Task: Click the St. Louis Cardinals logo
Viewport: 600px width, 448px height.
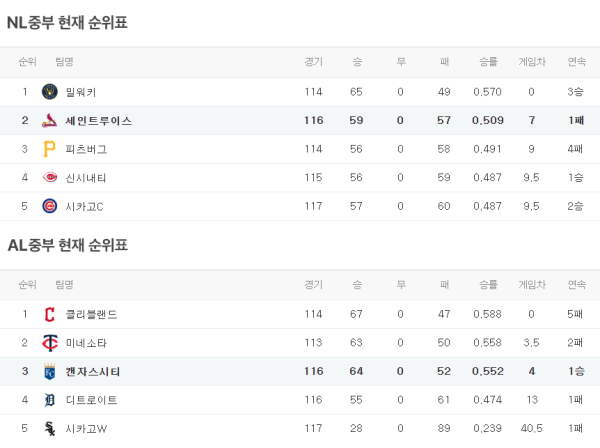Action: pos(50,121)
